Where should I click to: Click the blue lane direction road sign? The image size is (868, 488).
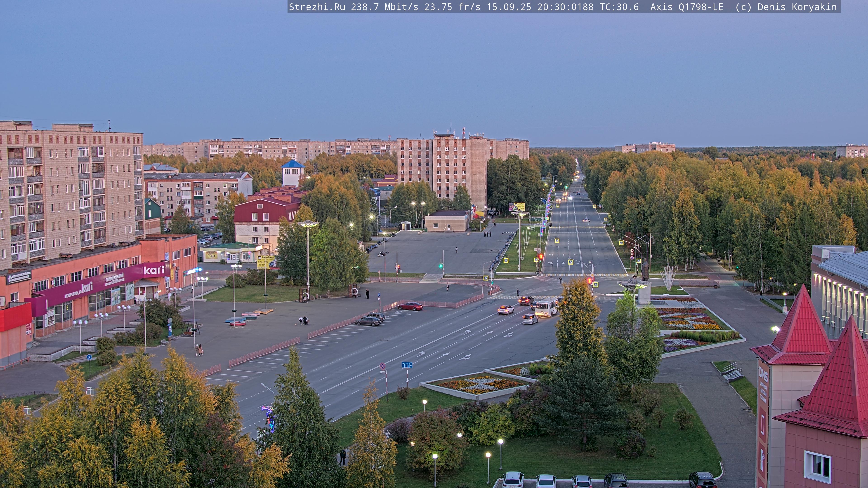coord(407,365)
